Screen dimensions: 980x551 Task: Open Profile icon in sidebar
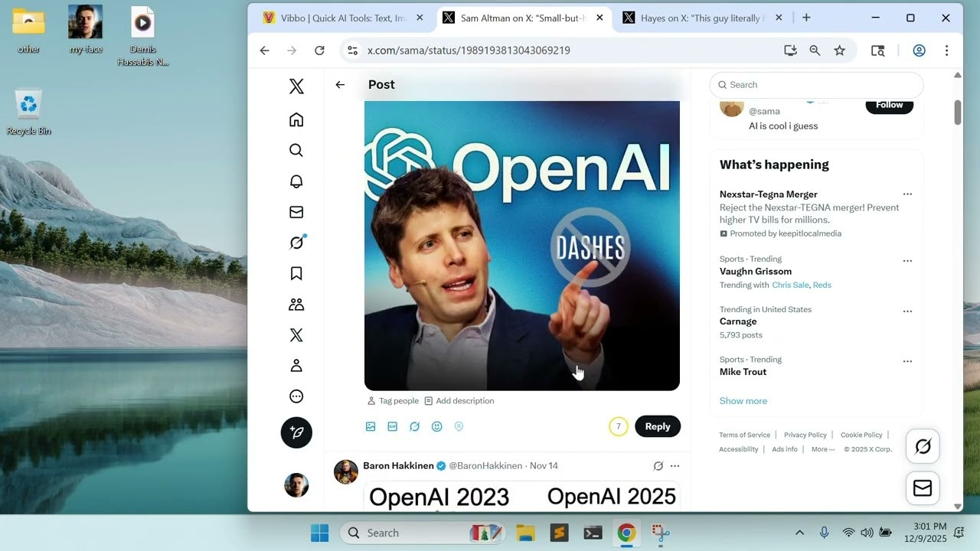(296, 366)
